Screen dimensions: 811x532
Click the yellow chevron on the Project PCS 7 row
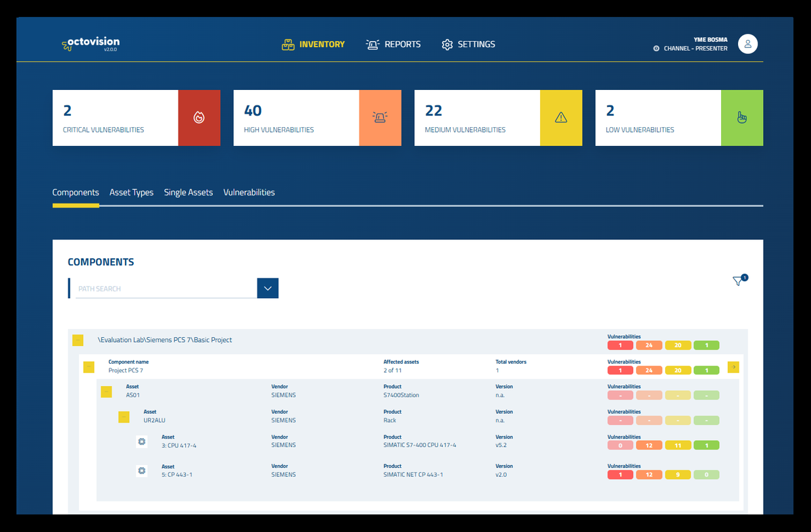pyautogui.click(x=733, y=366)
